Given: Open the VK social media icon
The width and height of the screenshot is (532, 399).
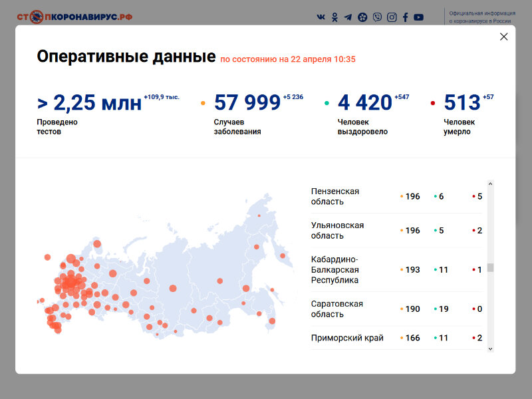Looking at the screenshot, I should (321, 17).
